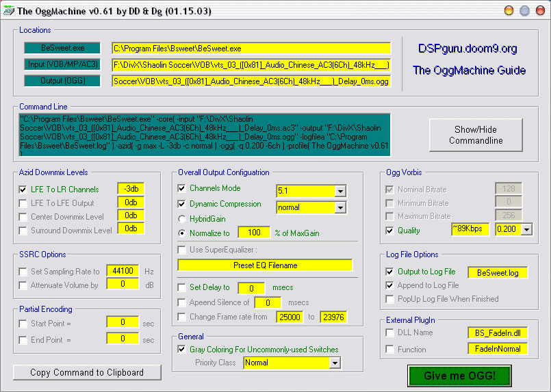Enable the DLL Name plugin checkbox
551x392 pixels.
click(x=389, y=332)
